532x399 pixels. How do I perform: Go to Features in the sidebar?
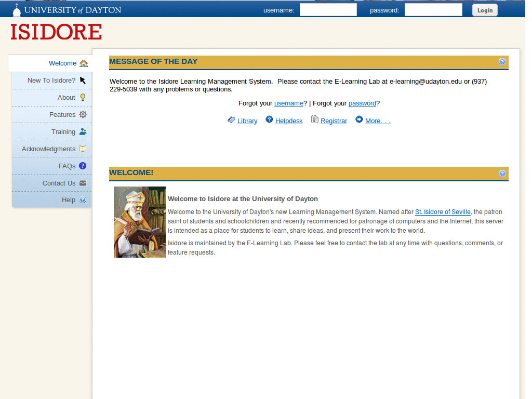coord(52,115)
